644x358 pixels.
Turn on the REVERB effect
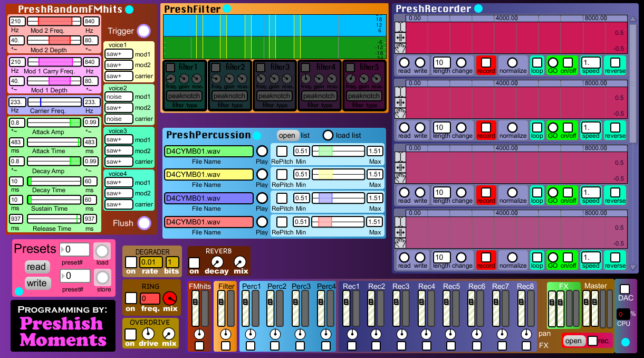(195, 262)
